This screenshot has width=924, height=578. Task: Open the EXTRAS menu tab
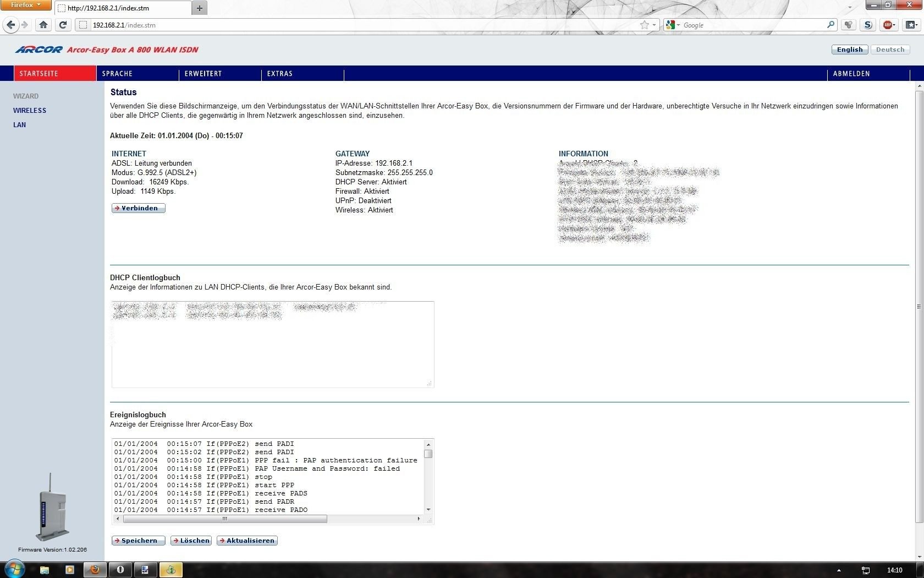(x=302, y=73)
